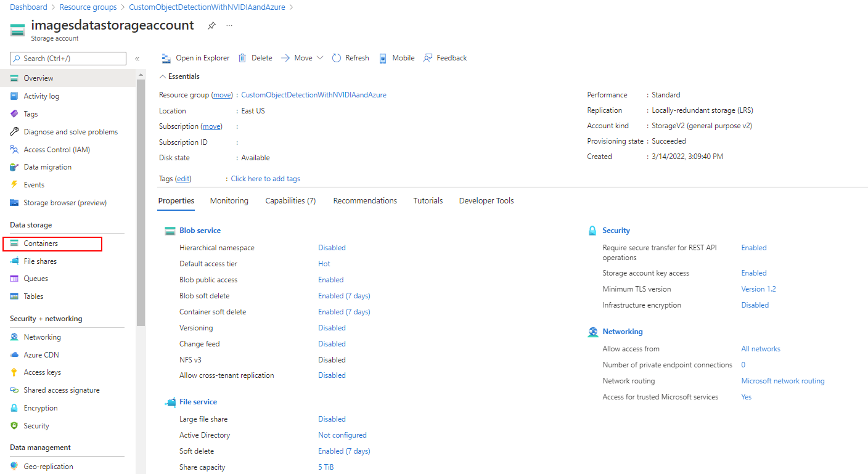Viewport: 868px width, 474px height.
Task: Open the Developer Tools tab
Action: point(486,201)
